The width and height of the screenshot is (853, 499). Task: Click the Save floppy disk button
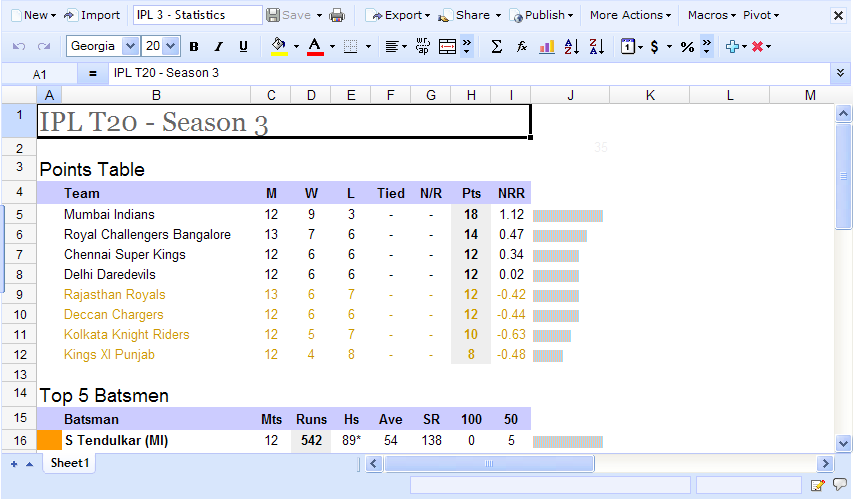288,15
